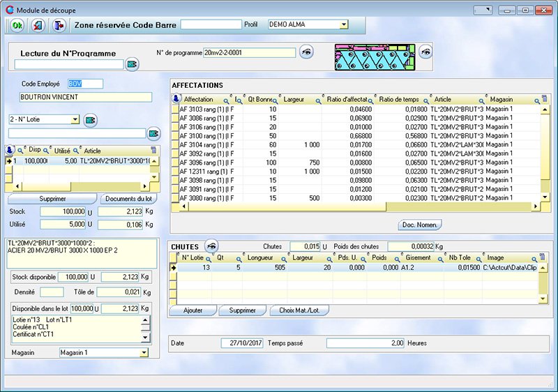The height and width of the screenshot is (392, 558).
Task: Click the exit door icon in toolbar
Action: pos(59,24)
